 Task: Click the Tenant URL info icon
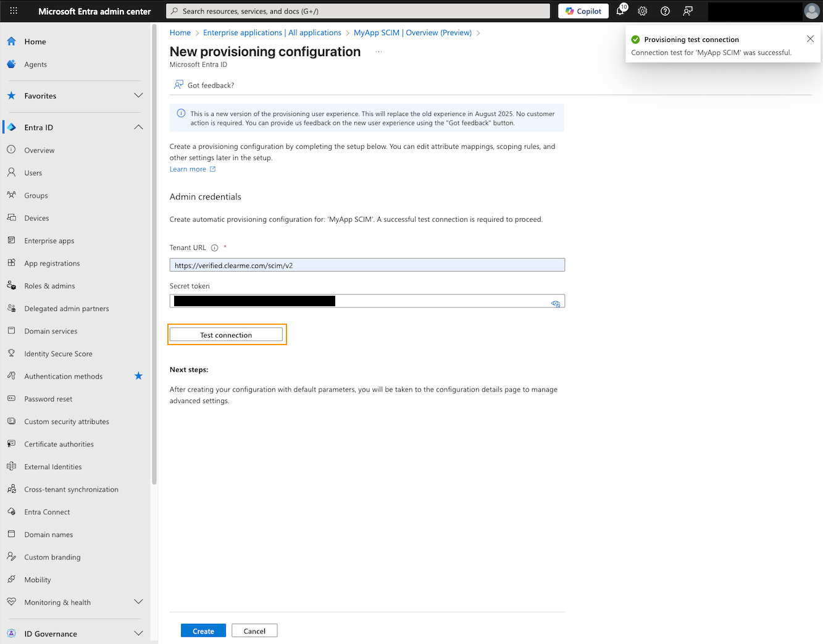pos(215,248)
